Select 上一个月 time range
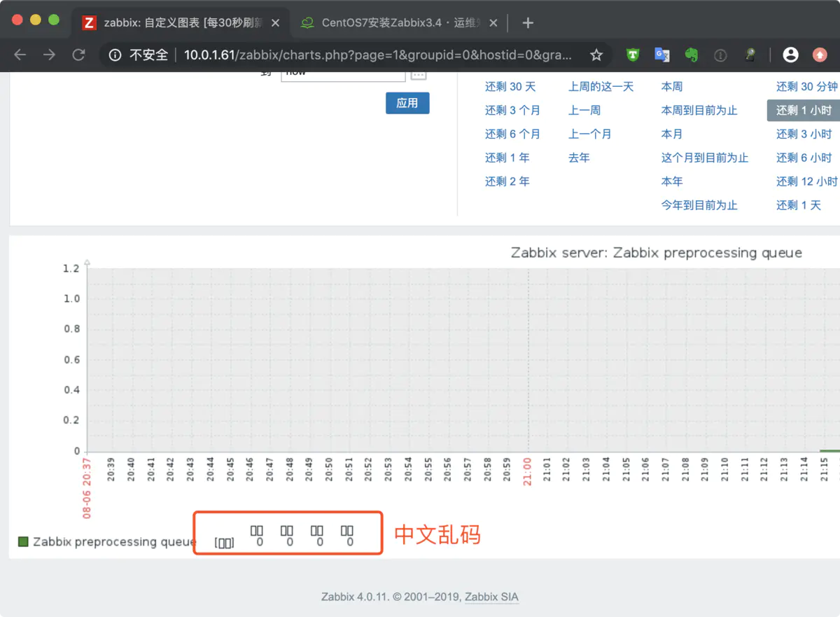The width and height of the screenshot is (840, 617). [590, 134]
